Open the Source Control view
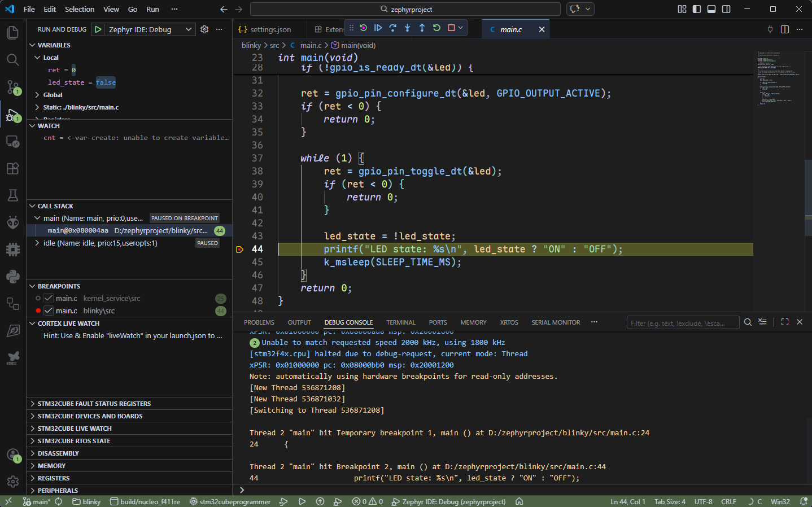The height and width of the screenshot is (507, 812). [12, 87]
